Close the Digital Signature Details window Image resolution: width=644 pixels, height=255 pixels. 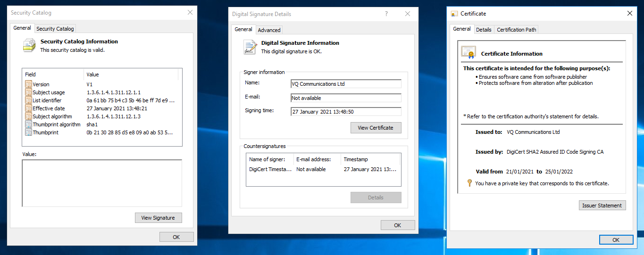408,14
